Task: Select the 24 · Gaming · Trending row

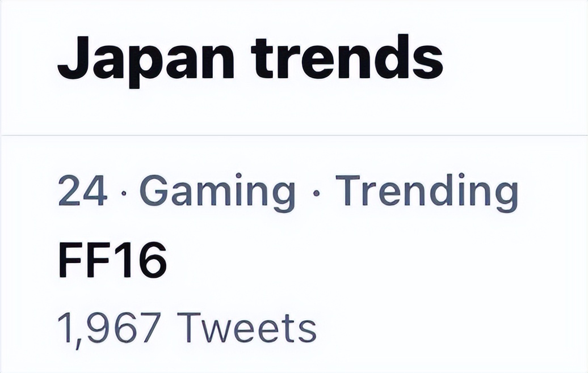Action: click(x=288, y=193)
